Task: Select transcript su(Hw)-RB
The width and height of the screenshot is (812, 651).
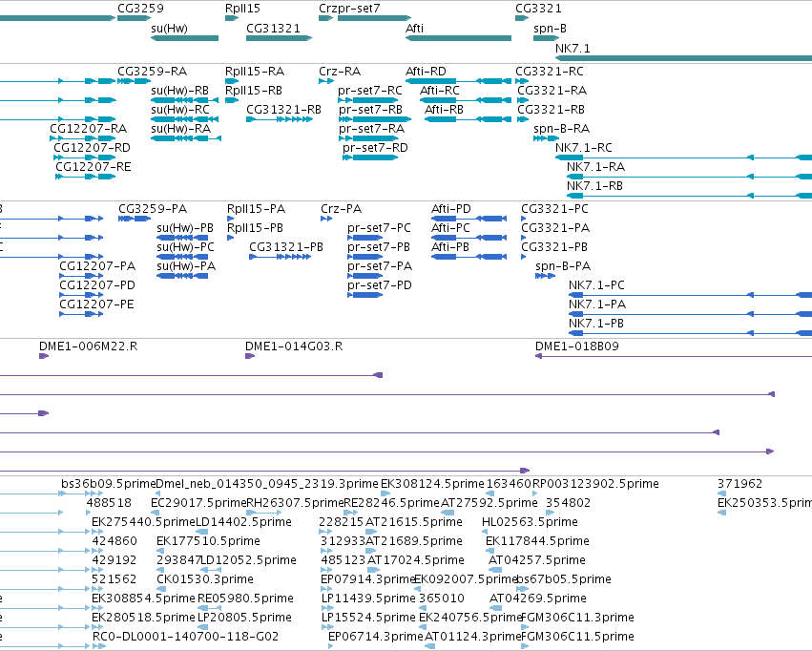Action: (185, 100)
